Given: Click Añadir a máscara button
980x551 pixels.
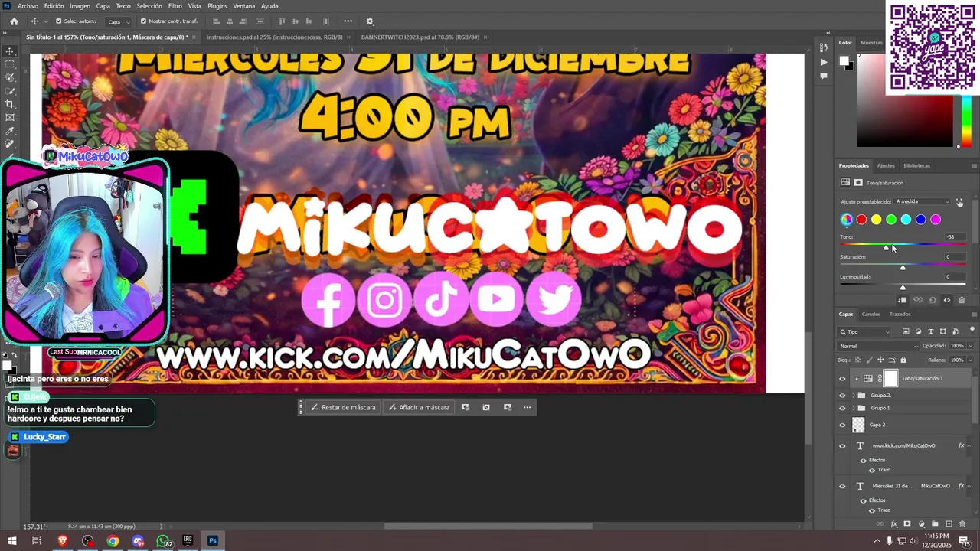Looking at the screenshot, I should pos(418,407).
